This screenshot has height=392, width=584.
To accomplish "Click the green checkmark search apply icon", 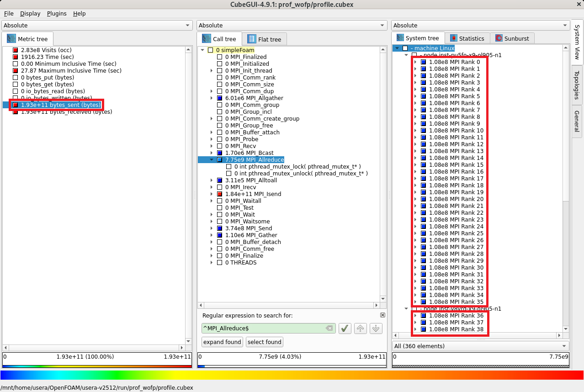I will (345, 328).
